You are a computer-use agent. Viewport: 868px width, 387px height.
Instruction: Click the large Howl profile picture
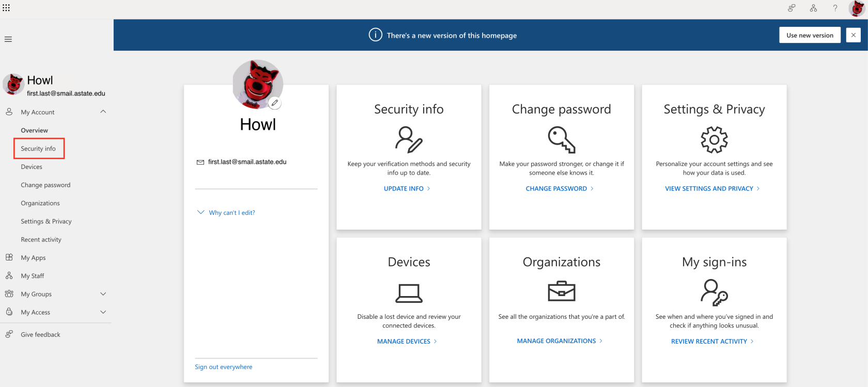point(258,85)
